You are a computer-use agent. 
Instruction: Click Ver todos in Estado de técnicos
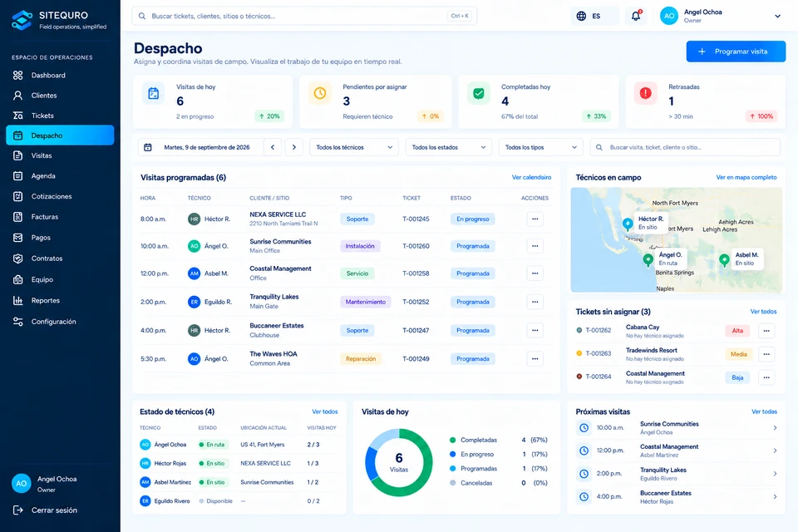(325, 411)
